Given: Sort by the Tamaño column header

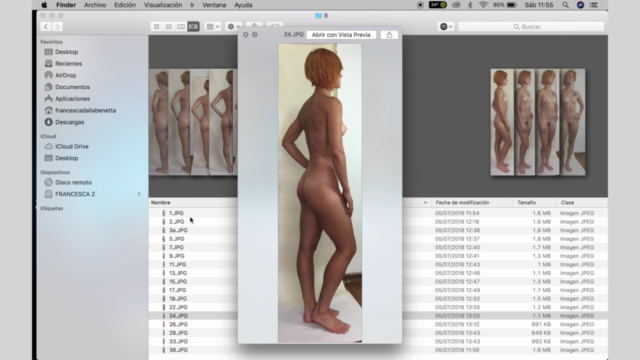Looking at the screenshot, I should click(x=527, y=202).
